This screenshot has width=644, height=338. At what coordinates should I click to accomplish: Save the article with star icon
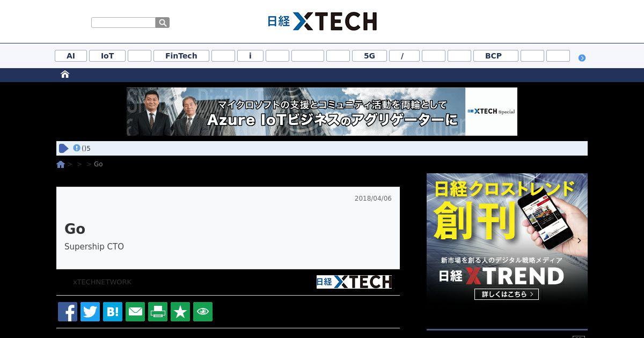(x=180, y=312)
